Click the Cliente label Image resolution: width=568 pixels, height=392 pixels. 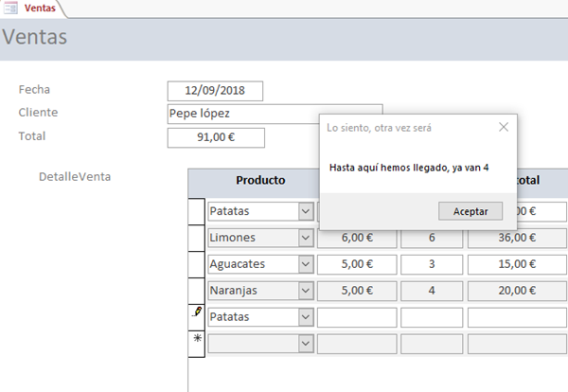pyautogui.click(x=38, y=113)
